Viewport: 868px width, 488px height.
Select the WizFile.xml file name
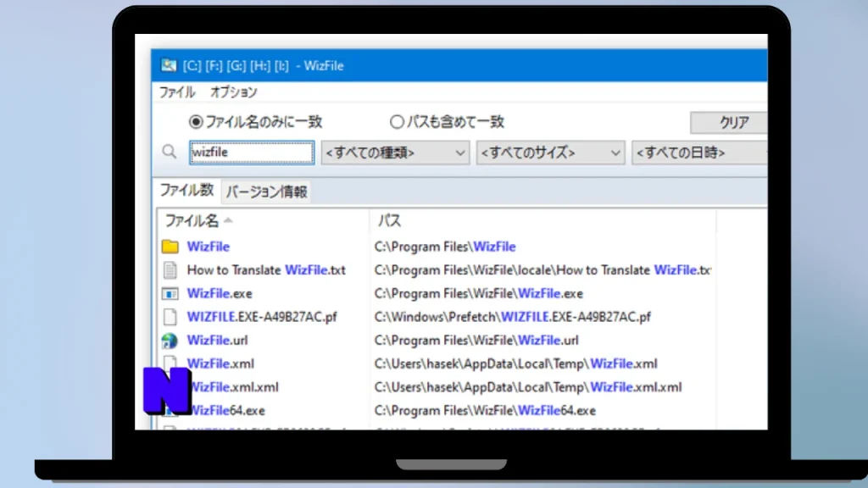point(220,363)
